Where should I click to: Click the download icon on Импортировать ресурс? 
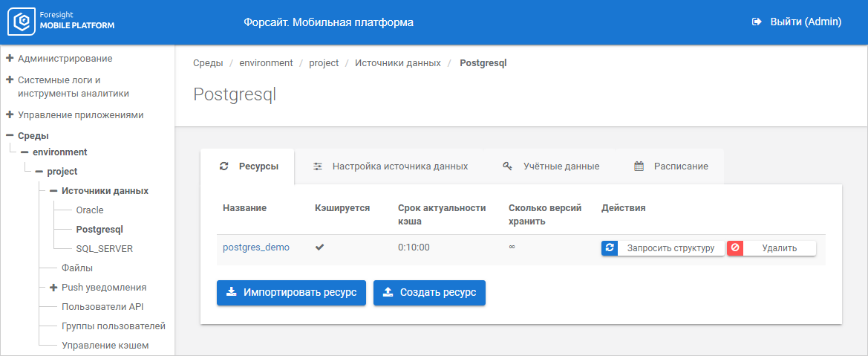[x=232, y=293]
